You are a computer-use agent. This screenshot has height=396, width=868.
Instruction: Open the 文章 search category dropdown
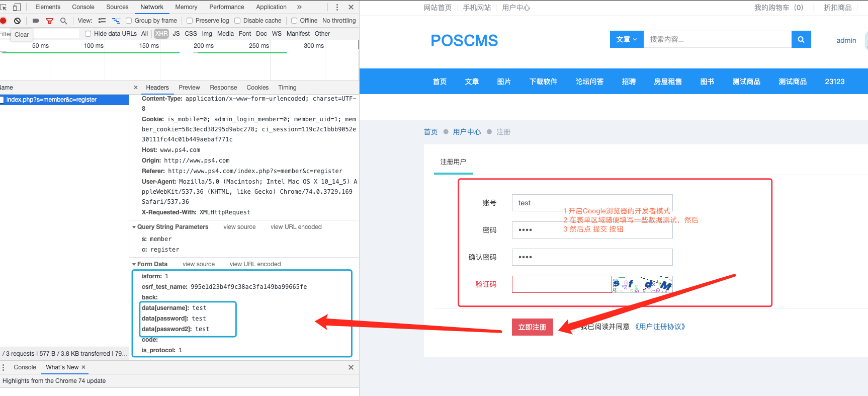click(x=627, y=39)
